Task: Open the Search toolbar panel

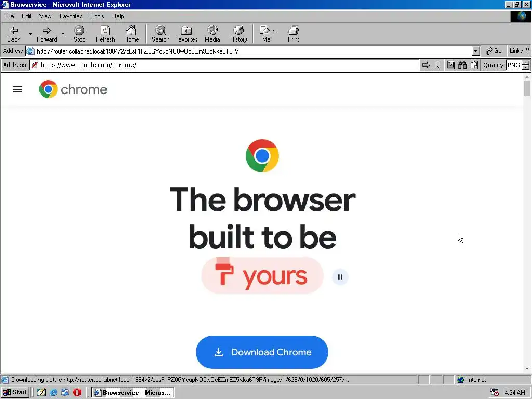Action: [x=161, y=34]
